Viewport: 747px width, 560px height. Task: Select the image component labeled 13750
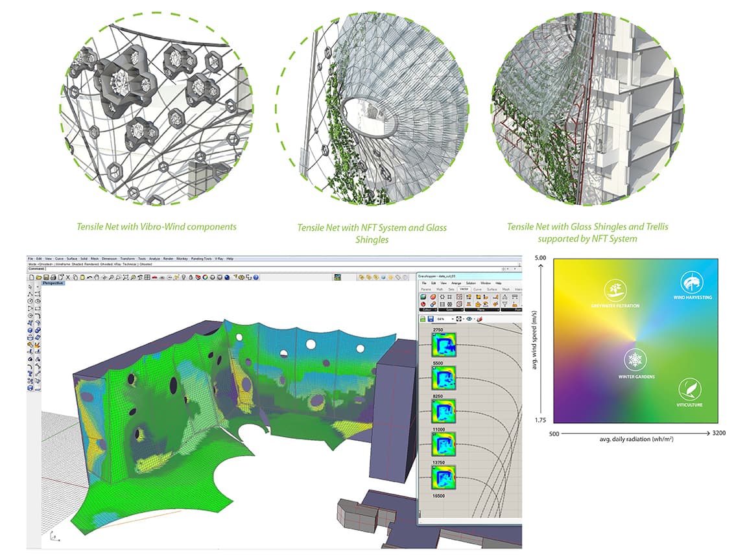[444, 478]
